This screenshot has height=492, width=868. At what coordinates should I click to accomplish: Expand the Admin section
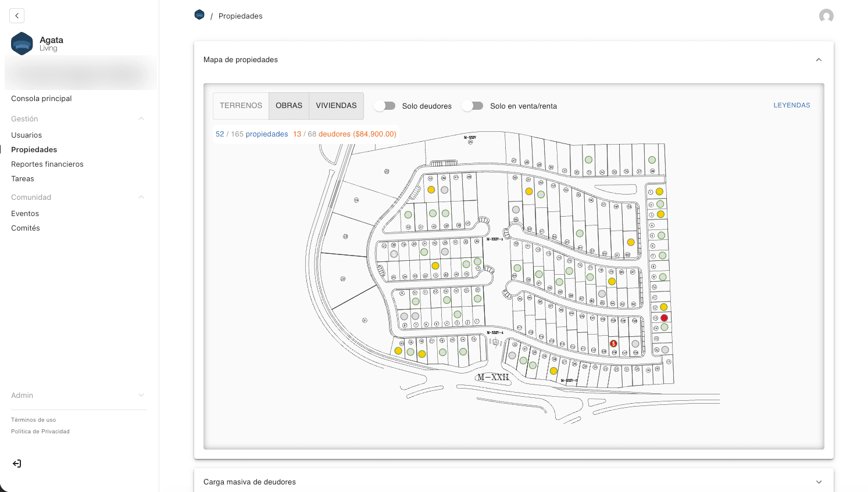(141, 395)
